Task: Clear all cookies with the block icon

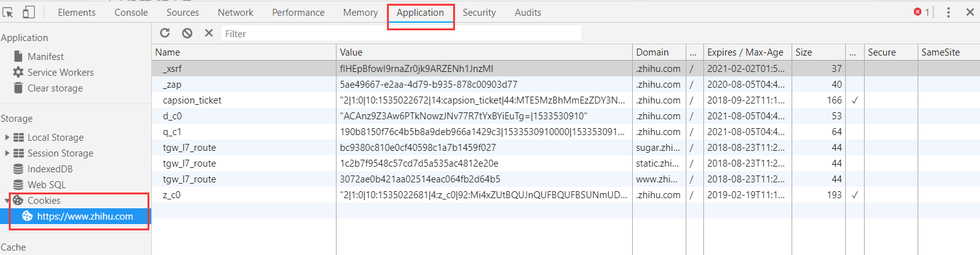Action: click(x=187, y=33)
